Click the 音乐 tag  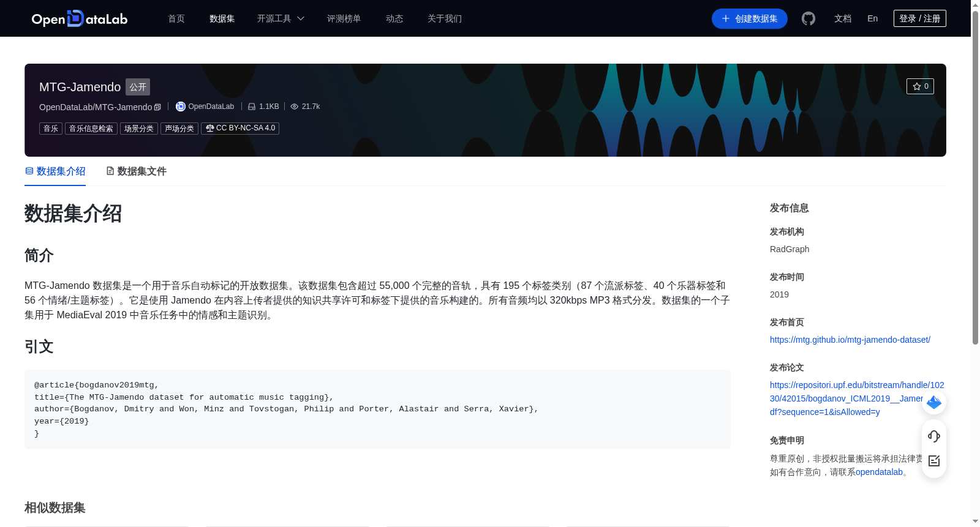tap(51, 129)
